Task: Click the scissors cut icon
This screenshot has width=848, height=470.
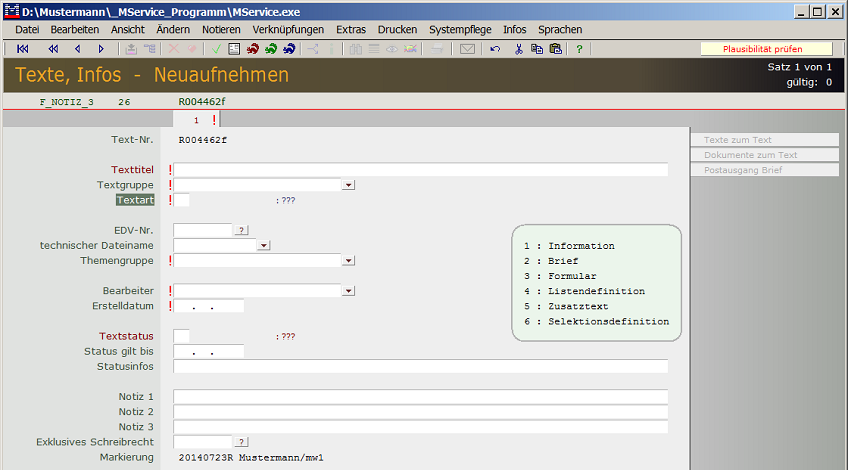Action: 519,49
